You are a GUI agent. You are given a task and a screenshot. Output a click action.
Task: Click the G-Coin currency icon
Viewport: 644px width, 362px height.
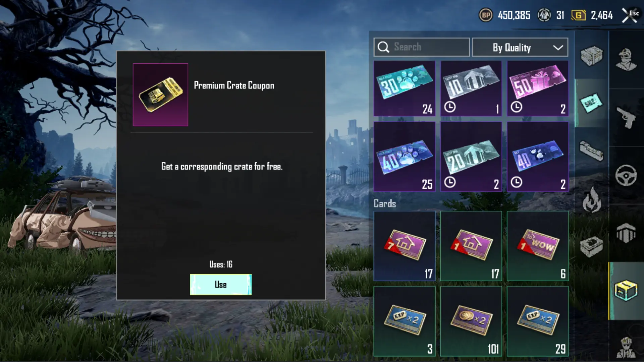(579, 15)
